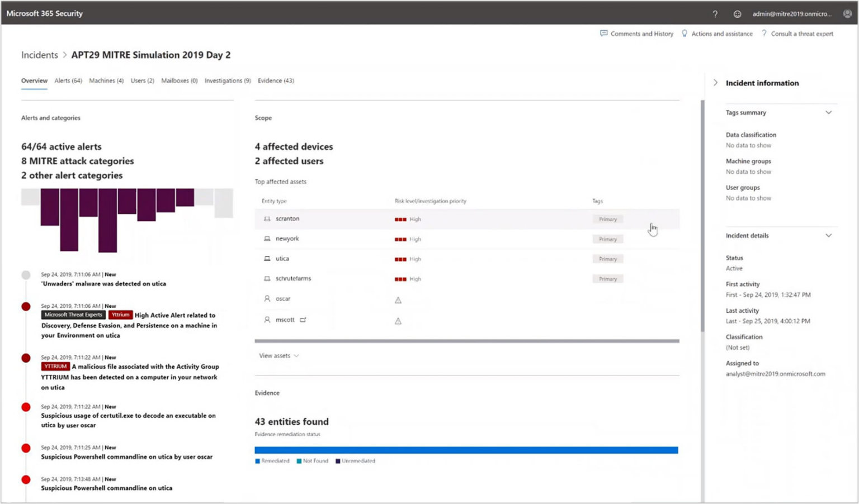859x504 pixels.
Task: Click the Consult a threat expert icon
Action: 765,34
